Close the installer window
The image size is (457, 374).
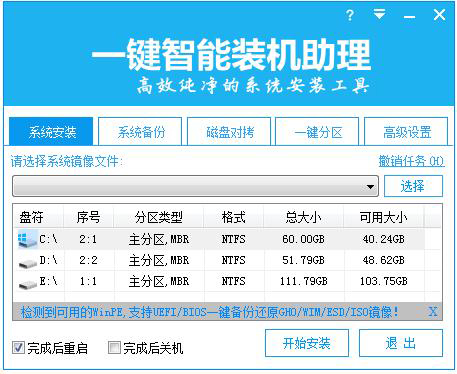[x=439, y=15]
